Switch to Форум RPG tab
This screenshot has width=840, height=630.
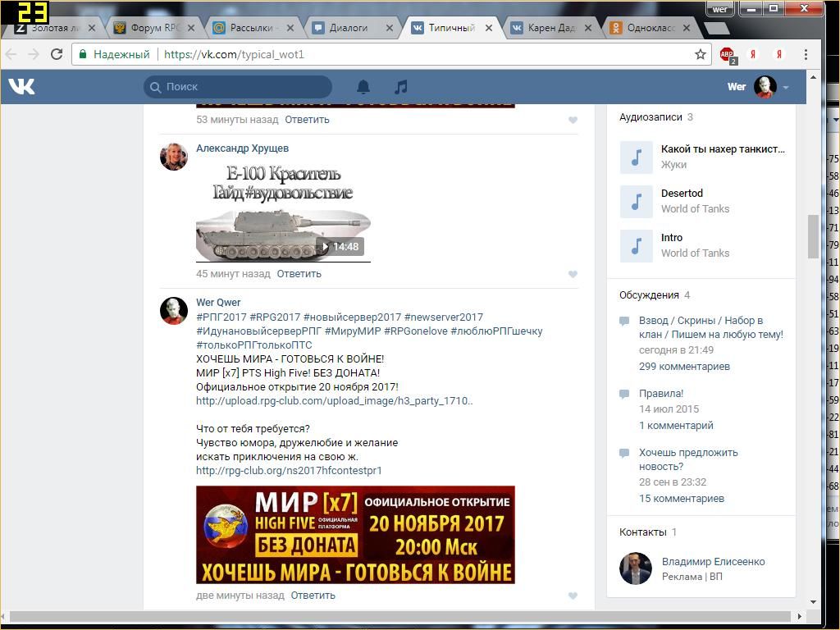(x=155, y=28)
